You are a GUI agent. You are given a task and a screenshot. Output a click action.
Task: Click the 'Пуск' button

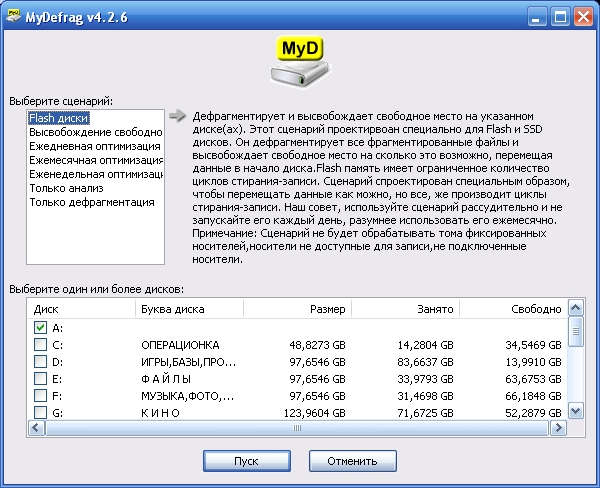[x=247, y=461]
